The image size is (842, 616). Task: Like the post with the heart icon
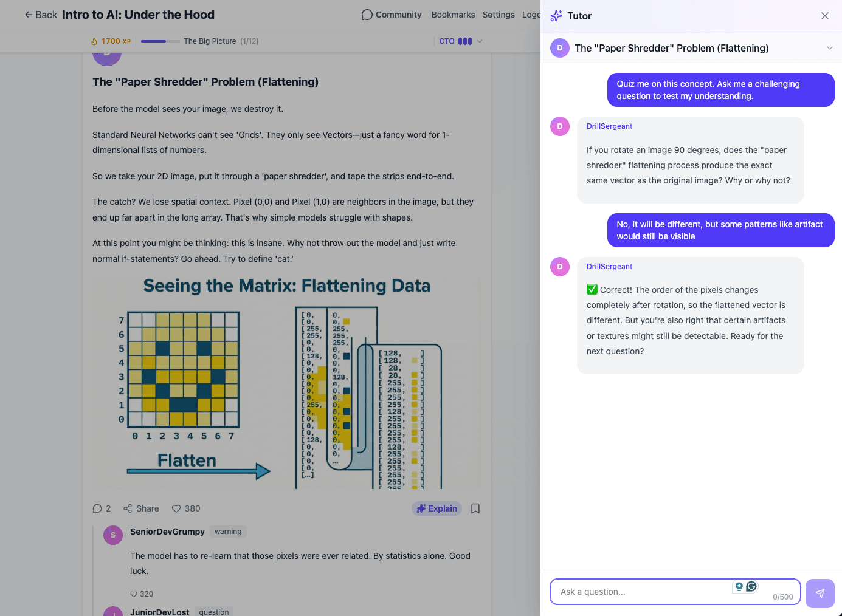pyautogui.click(x=176, y=508)
